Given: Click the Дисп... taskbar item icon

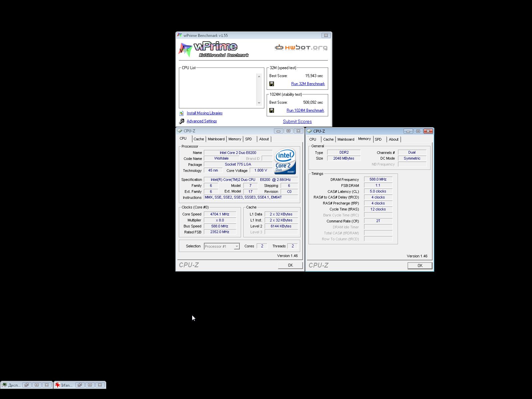Looking at the screenshot, I should (x=4, y=385).
